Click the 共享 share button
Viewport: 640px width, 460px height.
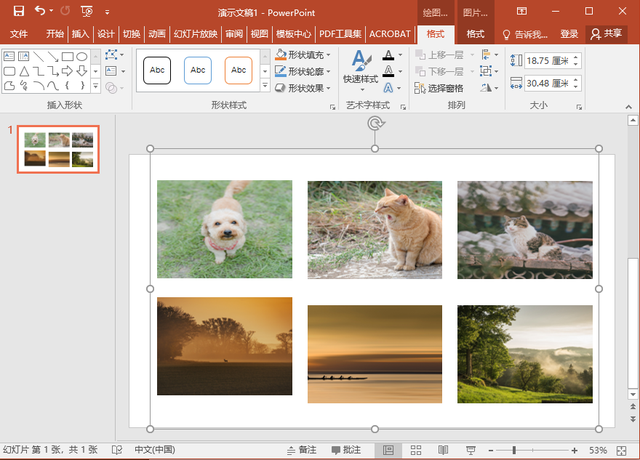click(x=606, y=34)
